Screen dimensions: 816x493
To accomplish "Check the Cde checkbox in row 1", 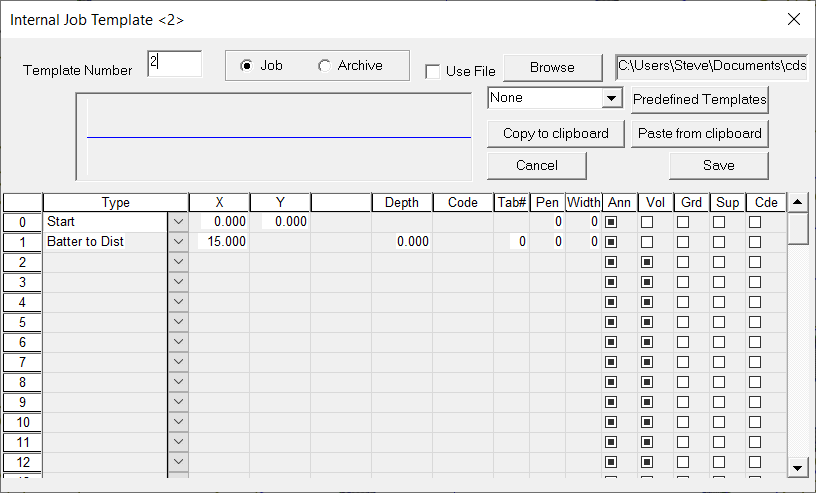I will tap(755, 242).
